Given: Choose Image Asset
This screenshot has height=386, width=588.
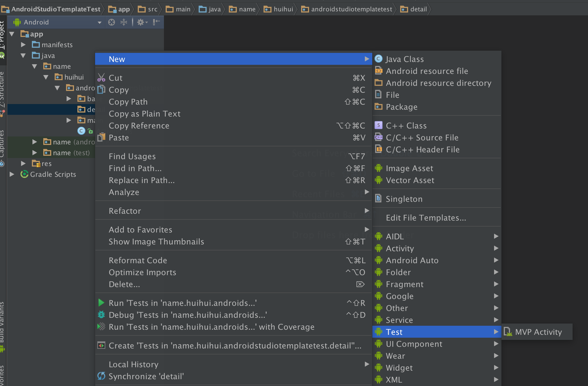Looking at the screenshot, I should point(437,168).
